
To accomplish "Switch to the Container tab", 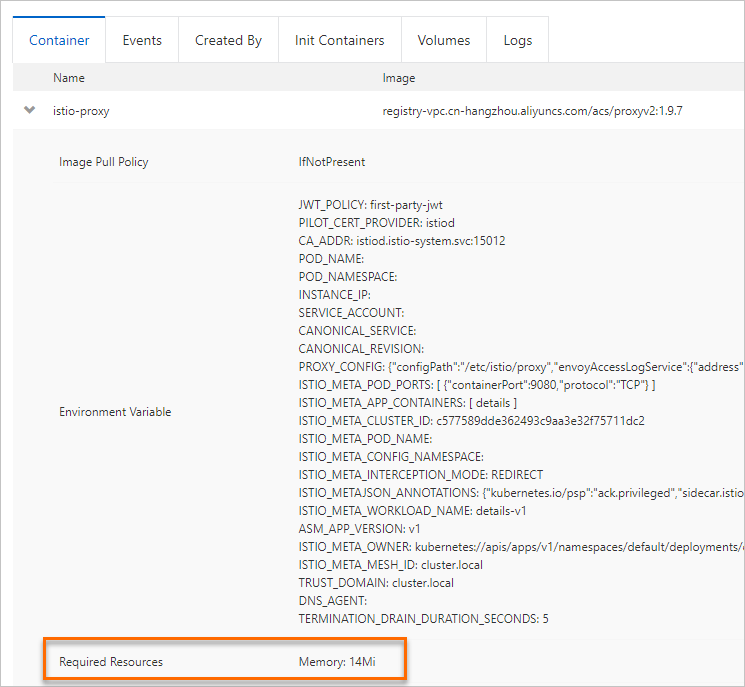I will point(59,40).
